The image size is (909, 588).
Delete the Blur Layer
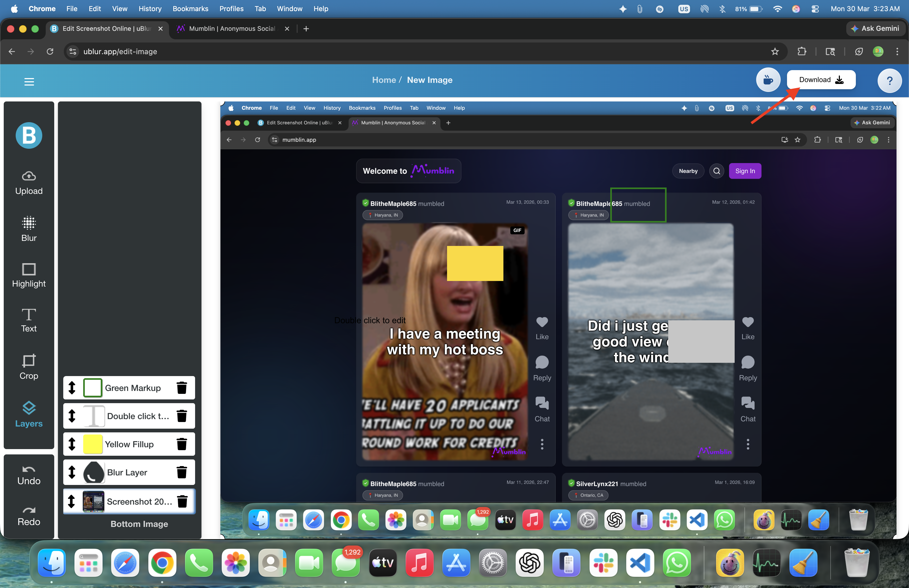pyautogui.click(x=182, y=472)
